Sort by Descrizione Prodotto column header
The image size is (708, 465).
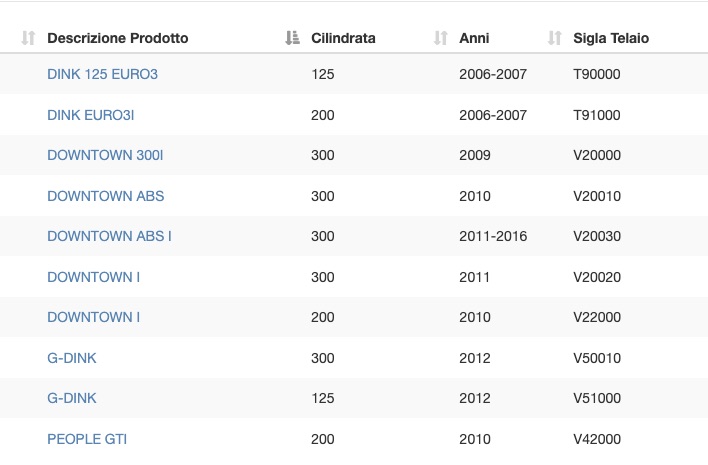coord(118,38)
